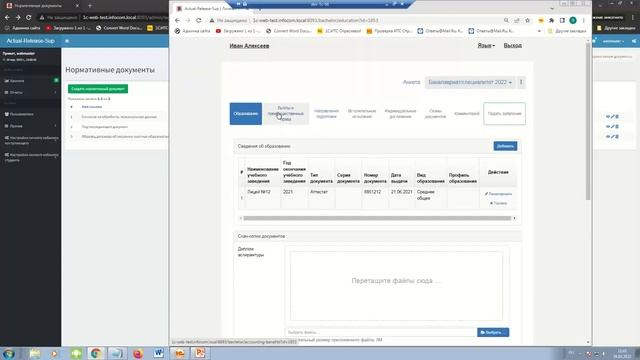Switch to Льготы и преимущественные права tab

(286, 114)
